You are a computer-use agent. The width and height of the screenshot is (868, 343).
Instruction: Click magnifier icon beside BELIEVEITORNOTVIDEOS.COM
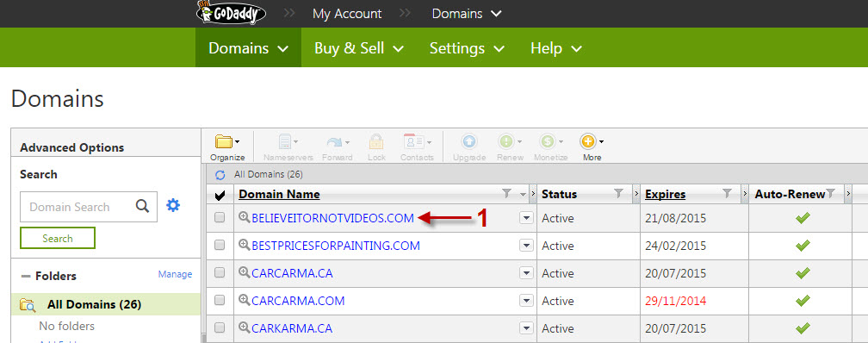245,217
